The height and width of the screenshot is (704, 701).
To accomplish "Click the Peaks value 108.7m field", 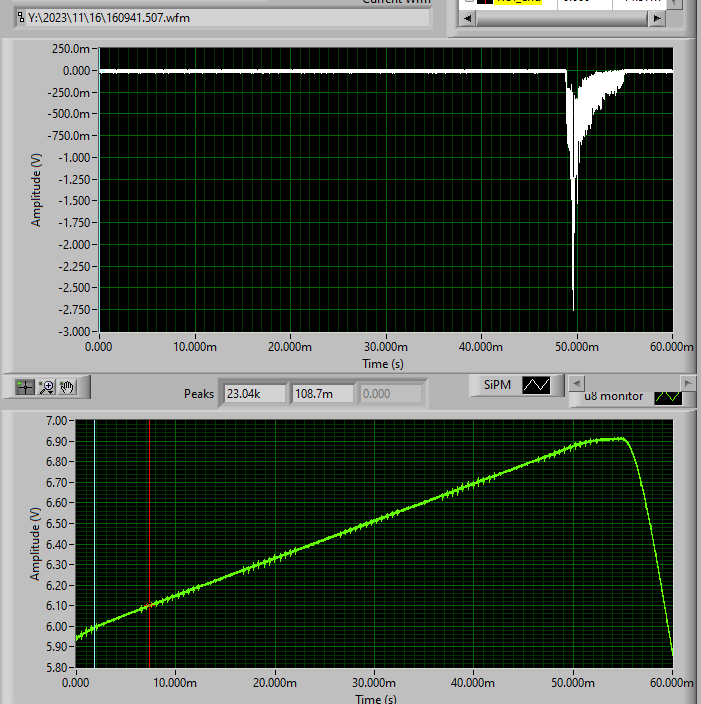I will [x=322, y=394].
